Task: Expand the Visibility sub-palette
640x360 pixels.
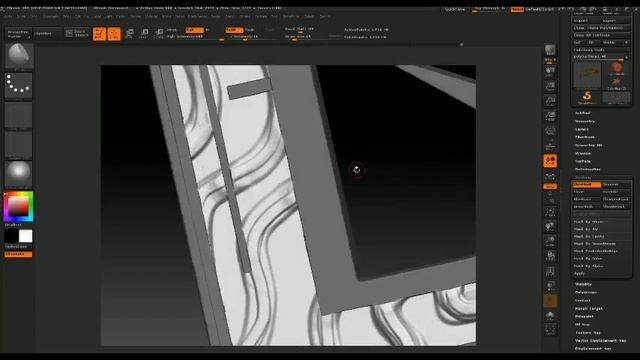Action: (583, 284)
